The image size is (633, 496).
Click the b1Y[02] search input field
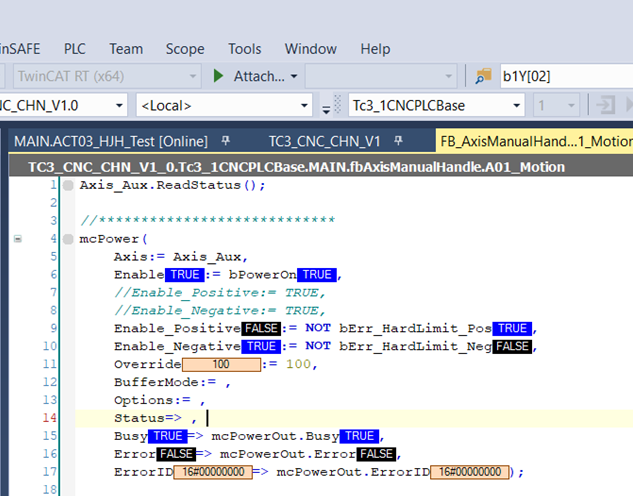click(x=566, y=76)
